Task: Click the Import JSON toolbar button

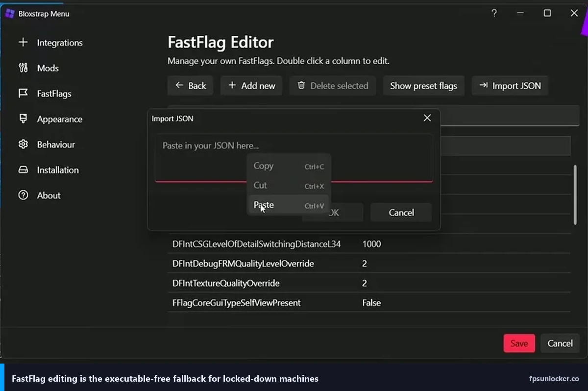Action: click(510, 86)
